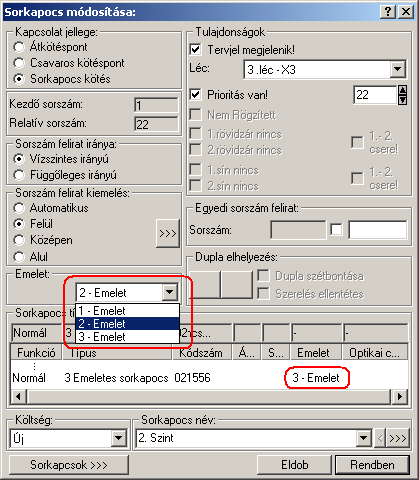Increase the priority value with up arrow
Image resolution: width=419 pixels, height=480 pixels.
402,90
